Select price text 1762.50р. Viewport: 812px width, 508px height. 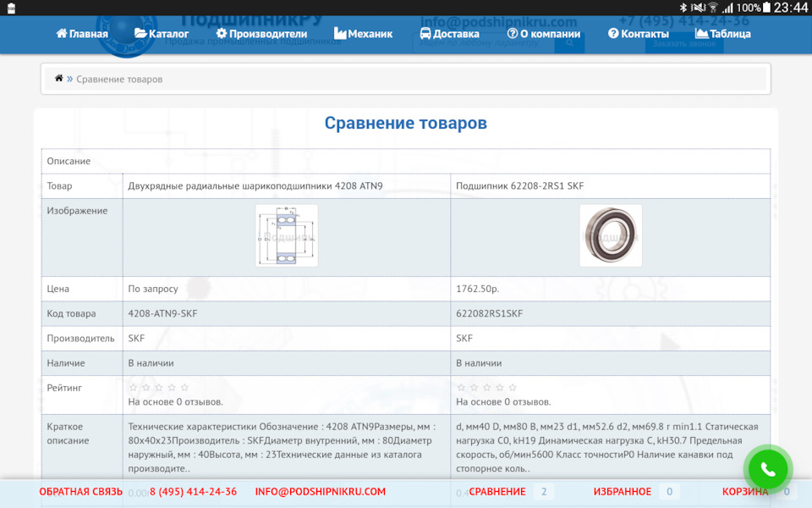(x=477, y=289)
